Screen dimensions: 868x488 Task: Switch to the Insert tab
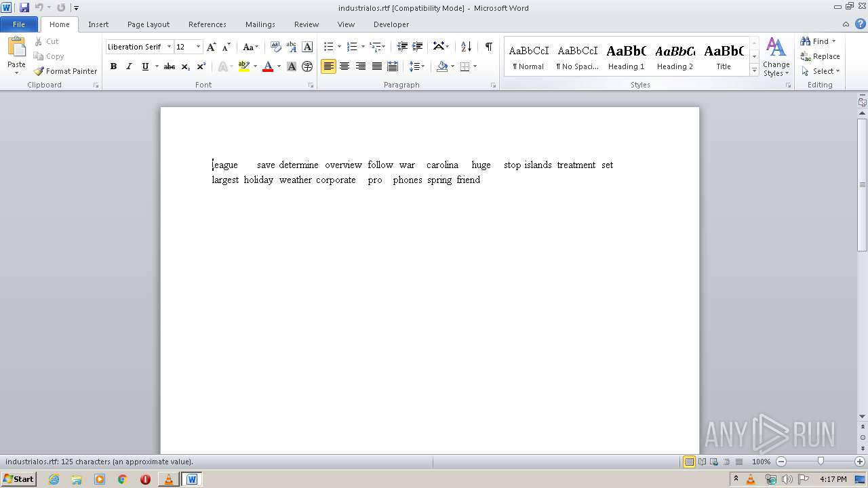98,24
